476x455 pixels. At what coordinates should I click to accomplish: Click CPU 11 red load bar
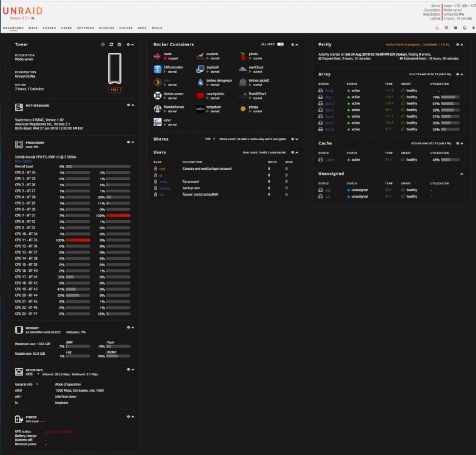pos(78,240)
